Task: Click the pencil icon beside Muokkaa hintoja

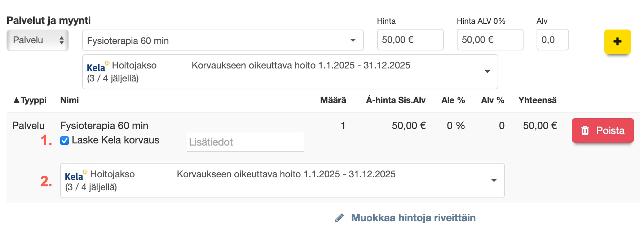Action: [x=339, y=218]
